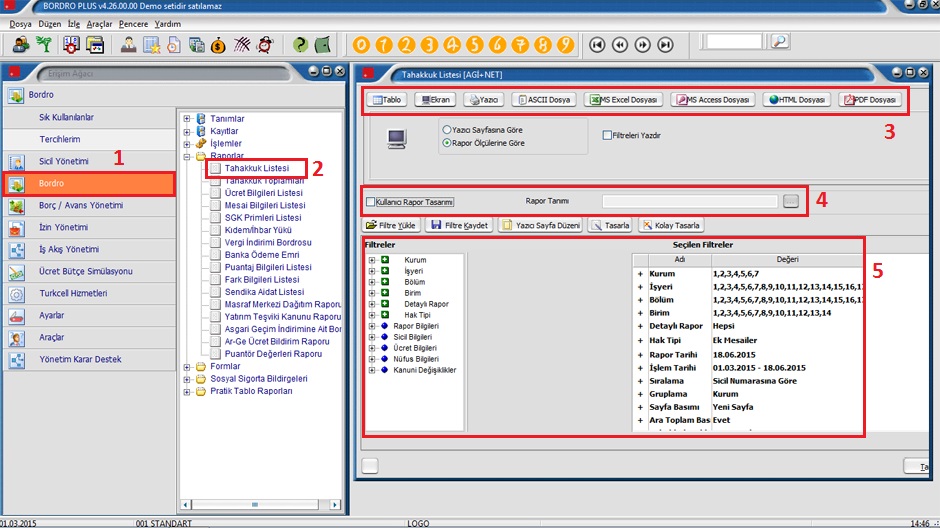Click the Filtre Yükle button

[391, 225]
